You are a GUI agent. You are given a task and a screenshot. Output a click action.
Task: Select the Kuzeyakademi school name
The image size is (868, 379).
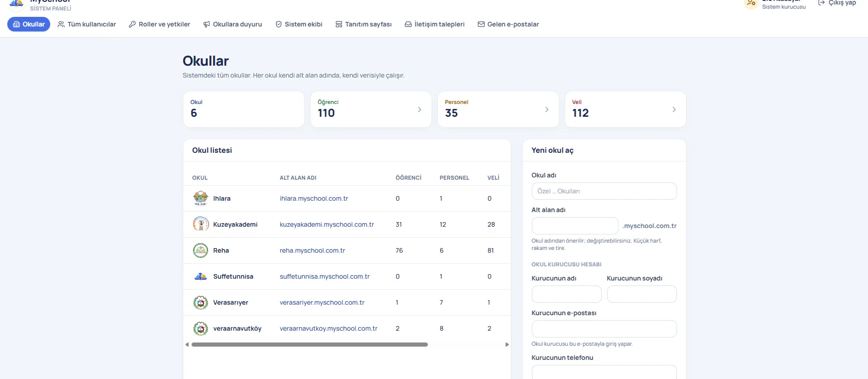(235, 224)
